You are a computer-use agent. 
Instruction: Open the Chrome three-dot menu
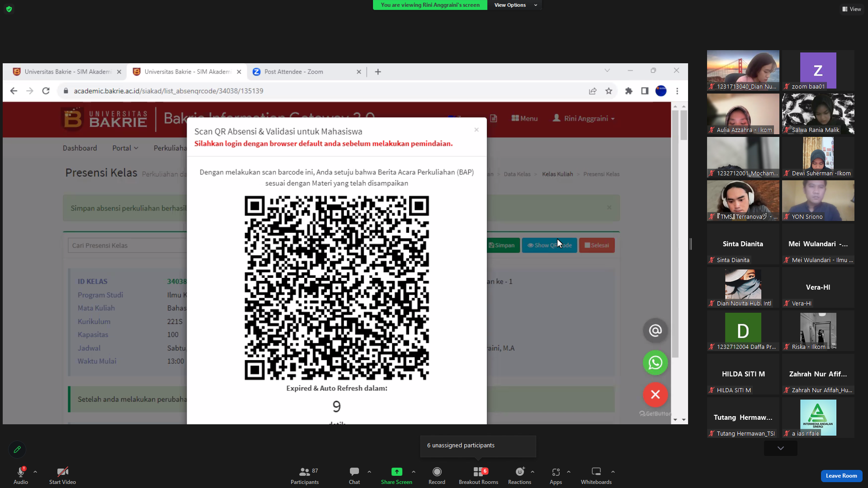pyautogui.click(x=677, y=91)
